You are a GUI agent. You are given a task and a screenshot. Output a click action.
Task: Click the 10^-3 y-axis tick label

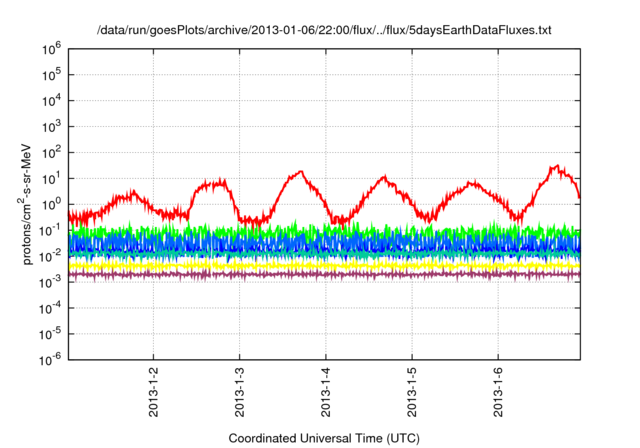click(51, 282)
